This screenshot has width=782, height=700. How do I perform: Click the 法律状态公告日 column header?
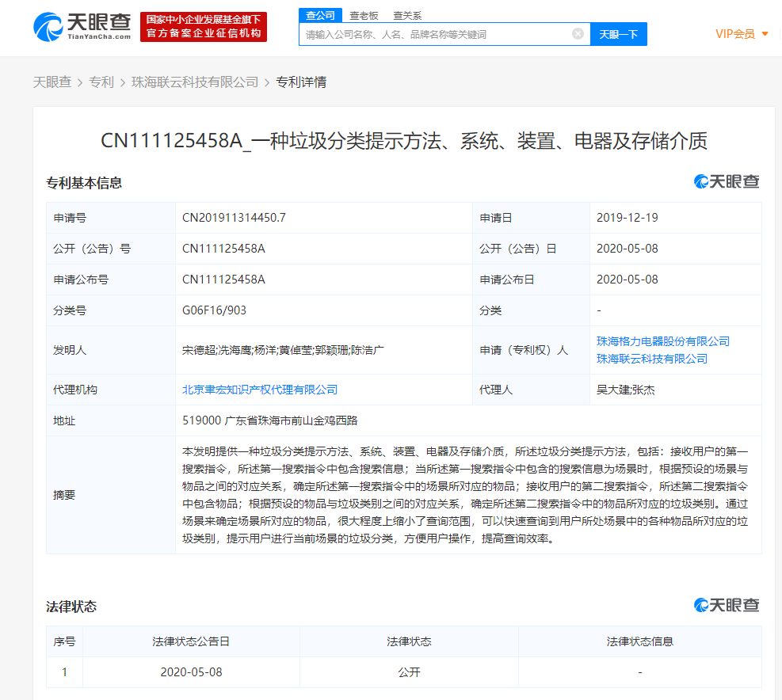(191, 641)
